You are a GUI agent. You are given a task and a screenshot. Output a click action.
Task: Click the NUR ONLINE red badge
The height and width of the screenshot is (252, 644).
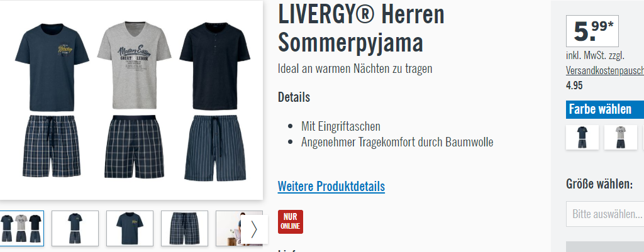[291, 222]
